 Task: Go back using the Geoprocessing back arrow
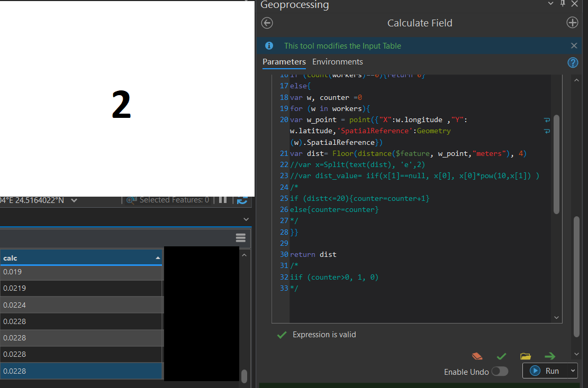[267, 23]
